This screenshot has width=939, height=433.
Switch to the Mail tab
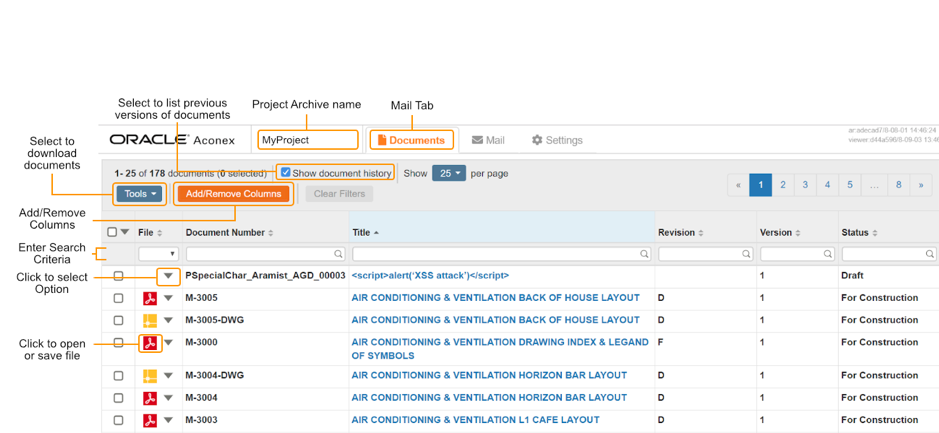[488, 140]
